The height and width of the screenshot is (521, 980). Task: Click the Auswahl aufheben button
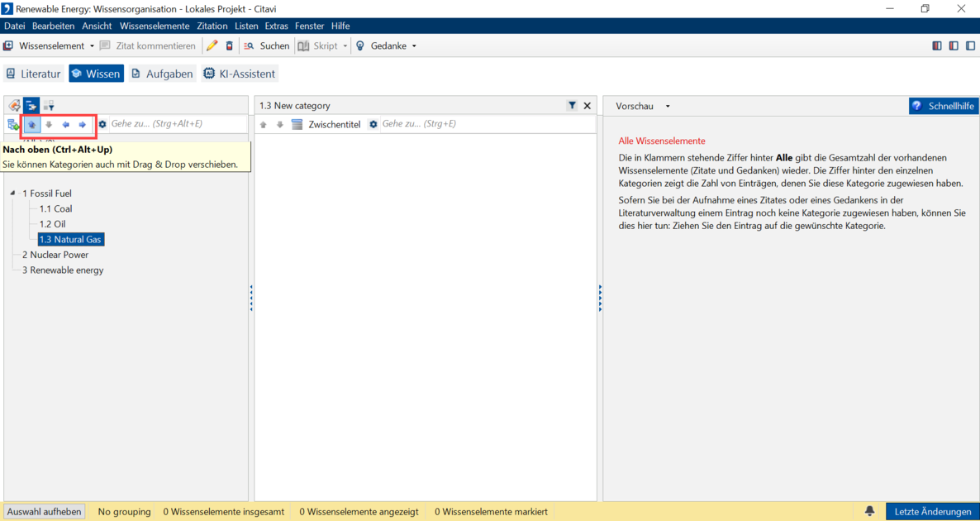tap(45, 511)
